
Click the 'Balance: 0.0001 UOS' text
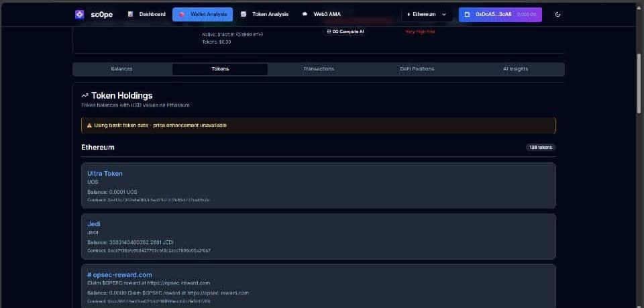[112, 192]
